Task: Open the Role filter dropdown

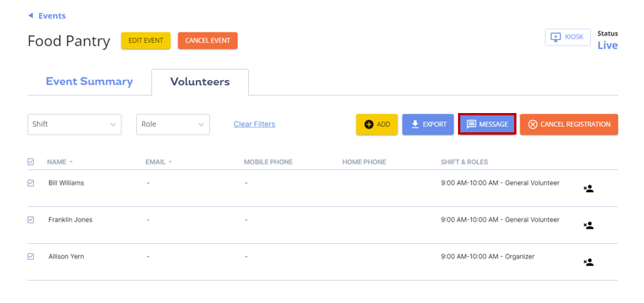Action: [x=173, y=124]
